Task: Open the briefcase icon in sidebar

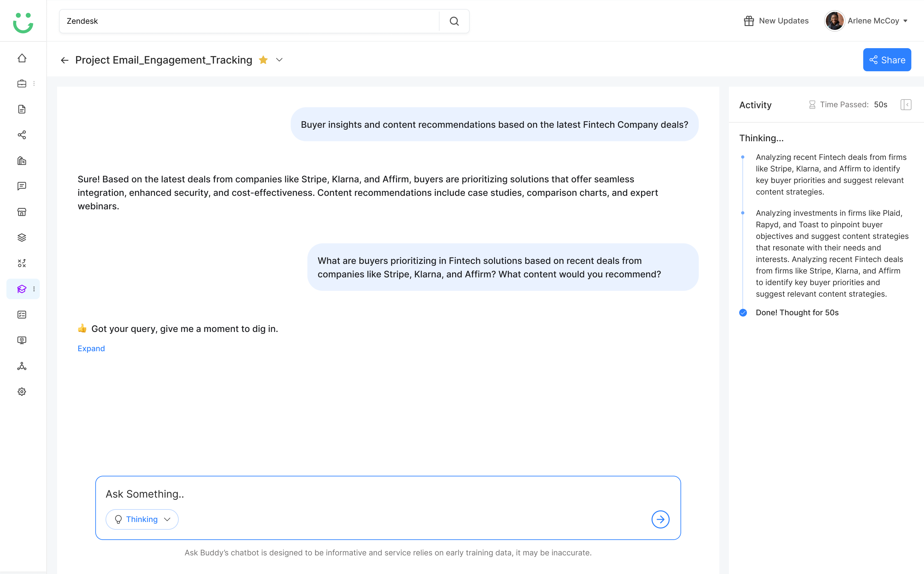Action: coord(22,83)
